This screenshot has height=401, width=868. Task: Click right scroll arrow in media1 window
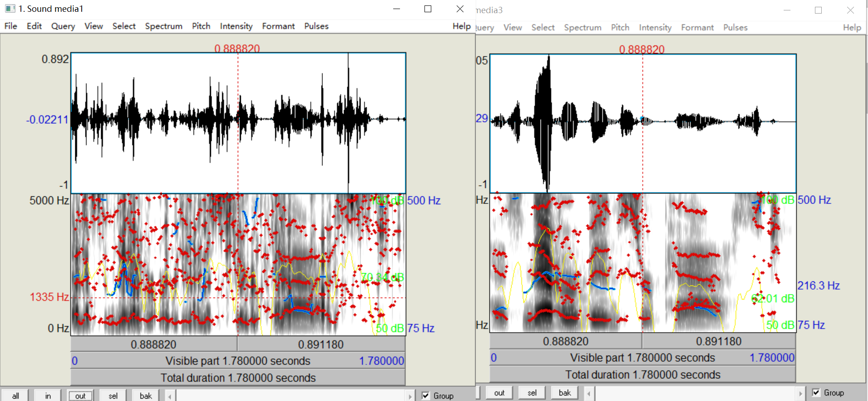click(x=410, y=396)
